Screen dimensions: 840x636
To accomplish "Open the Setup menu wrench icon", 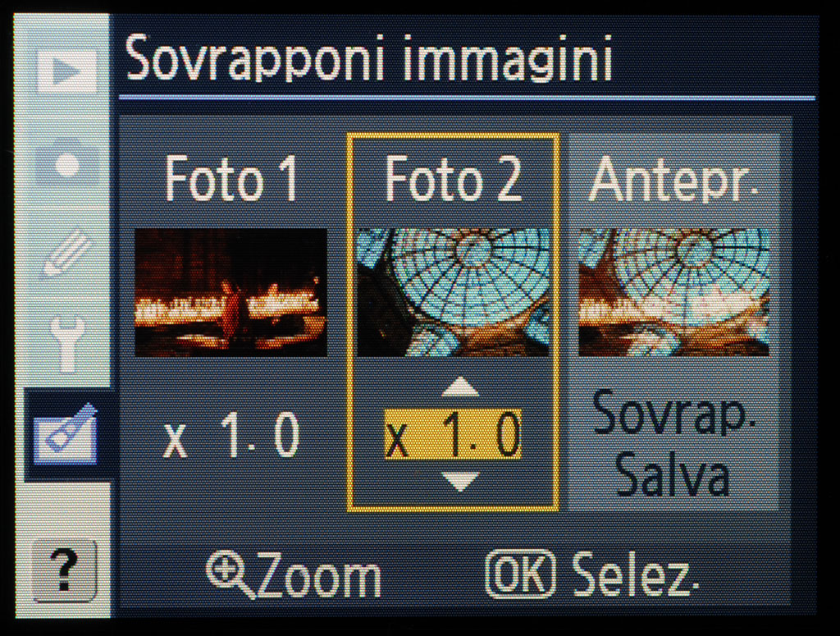I will 67,344.
